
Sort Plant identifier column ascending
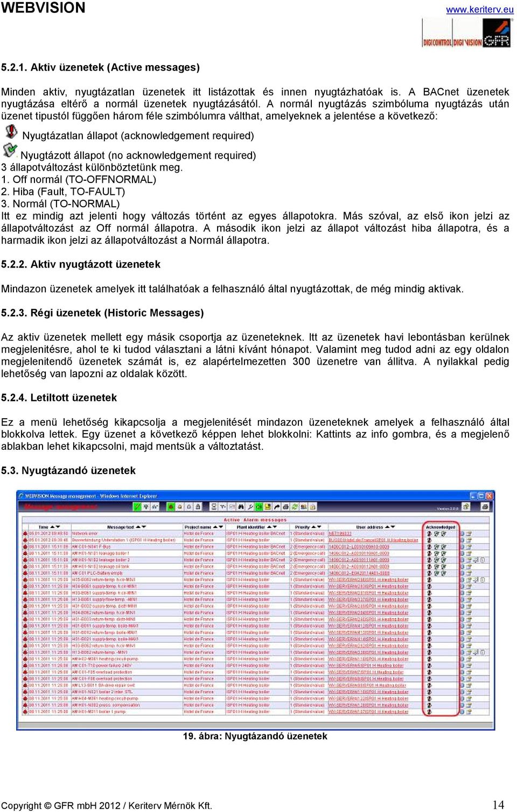(269, 527)
